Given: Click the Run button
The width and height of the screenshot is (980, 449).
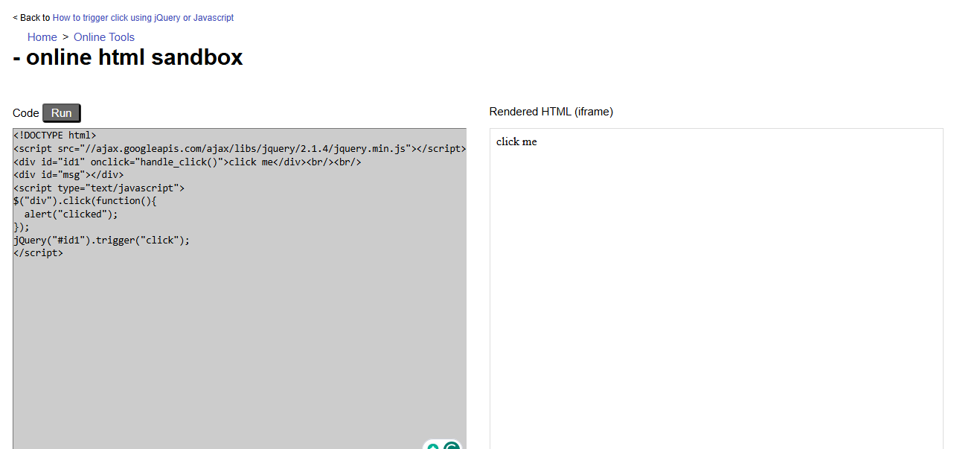Looking at the screenshot, I should tap(61, 113).
